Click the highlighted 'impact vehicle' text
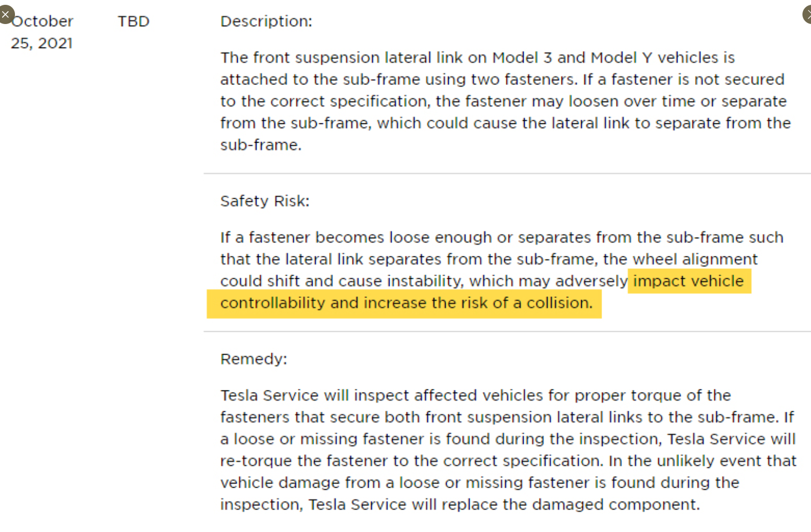Screen dimensions: 811x532 [689, 281]
